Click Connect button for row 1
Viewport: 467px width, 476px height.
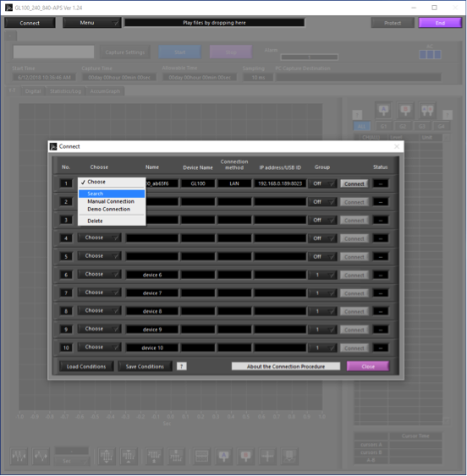point(354,183)
